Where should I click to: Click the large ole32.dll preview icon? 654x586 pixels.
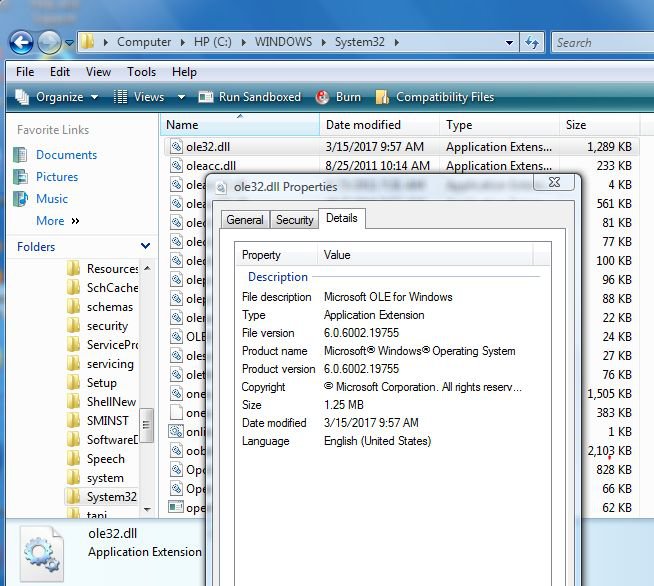[x=42, y=554]
